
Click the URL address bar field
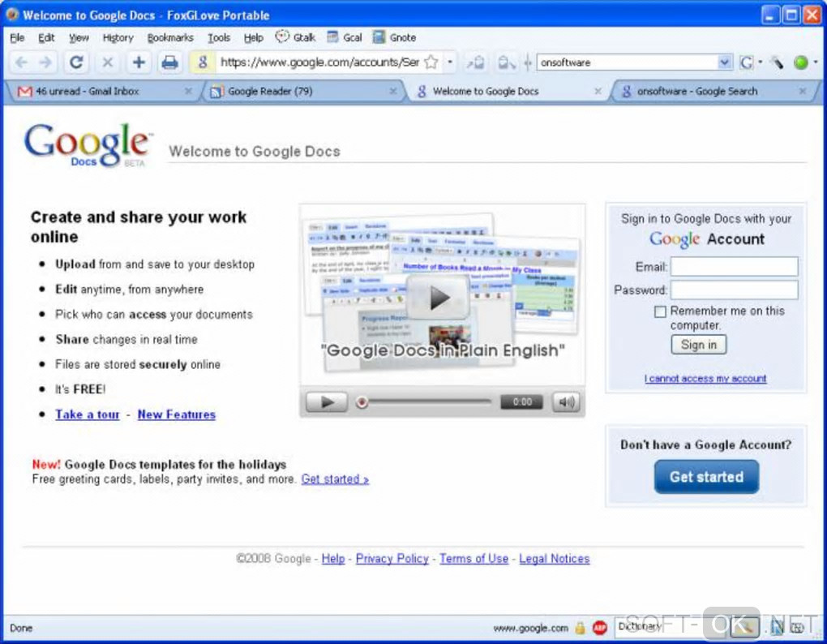(x=319, y=62)
